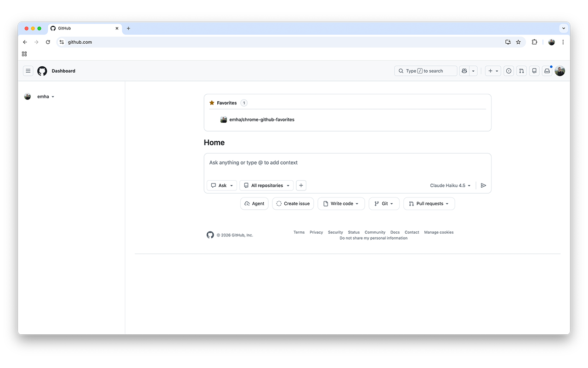Open the Pull requests icon in header
588x368 pixels.
(x=521, y=71)
